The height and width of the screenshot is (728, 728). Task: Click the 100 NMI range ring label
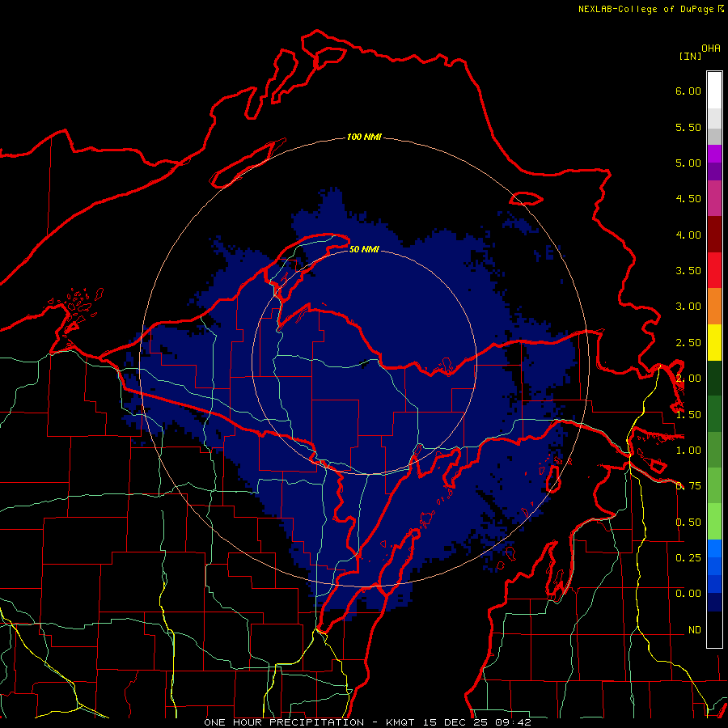pyautogui.click(x=364, y=137)
